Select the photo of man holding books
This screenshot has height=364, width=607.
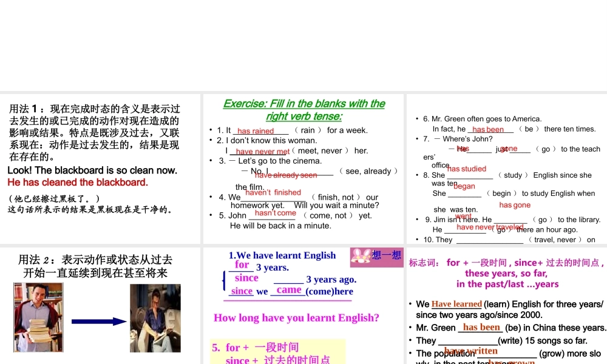pyautogui.click(x=38, y=317)
